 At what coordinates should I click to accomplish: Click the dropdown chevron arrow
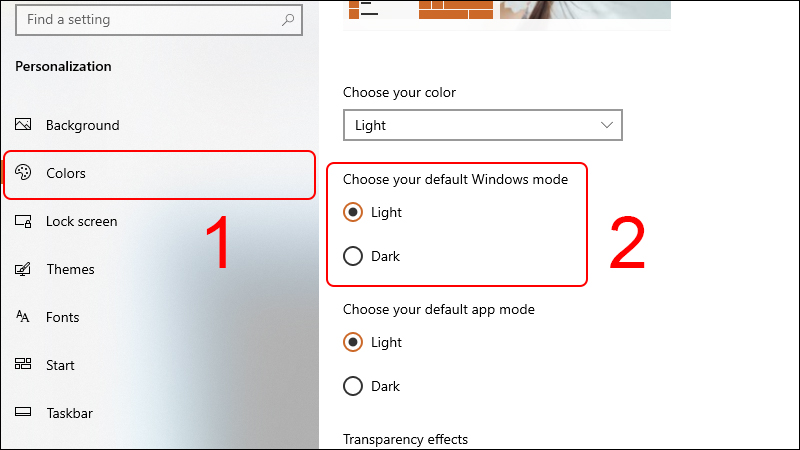point(607,125)
